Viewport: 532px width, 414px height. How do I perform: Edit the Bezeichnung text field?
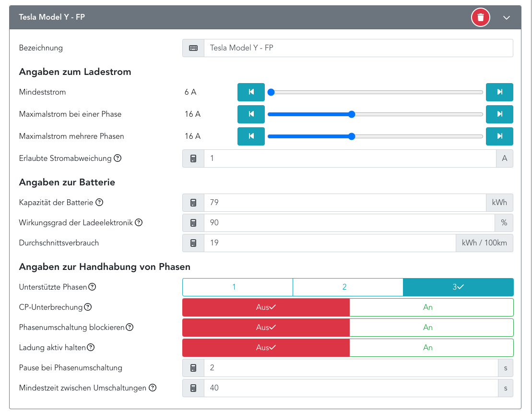point(358,48)
